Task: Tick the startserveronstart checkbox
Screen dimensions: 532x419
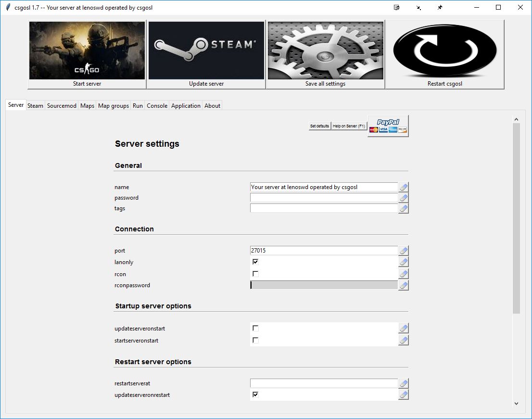Action: point(255,340)
